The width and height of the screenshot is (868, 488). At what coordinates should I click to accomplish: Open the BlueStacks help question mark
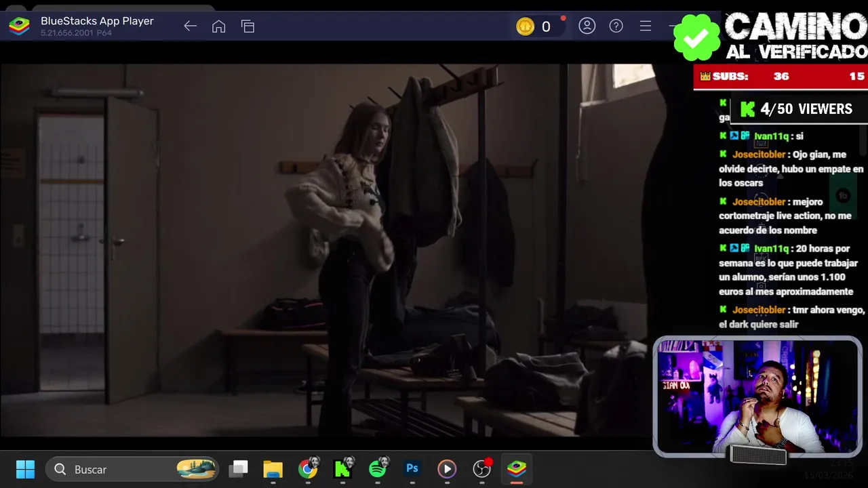point(616,26)
